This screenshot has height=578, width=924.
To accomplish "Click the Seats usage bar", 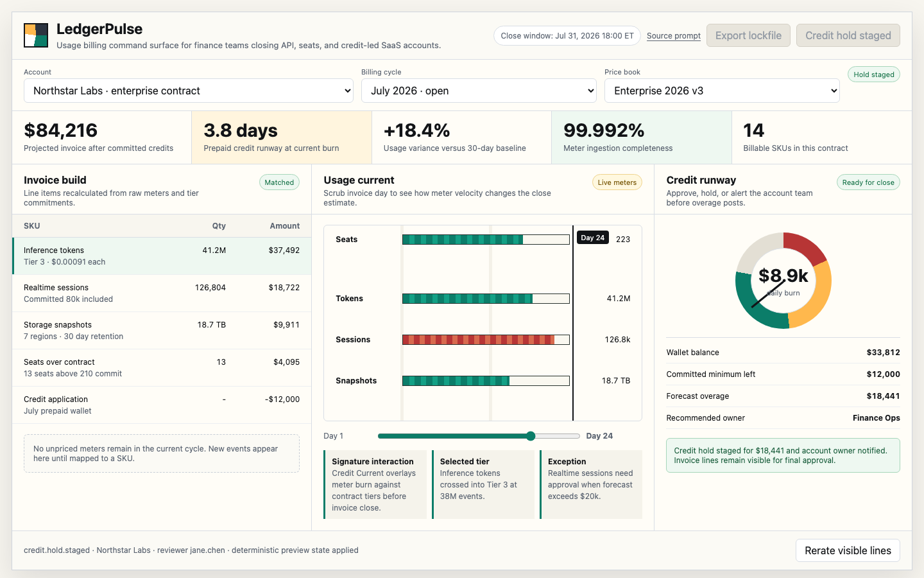I will (486, 240).
